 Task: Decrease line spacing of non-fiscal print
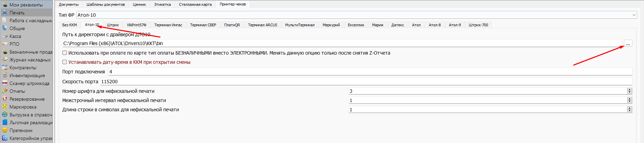point(629,102)
